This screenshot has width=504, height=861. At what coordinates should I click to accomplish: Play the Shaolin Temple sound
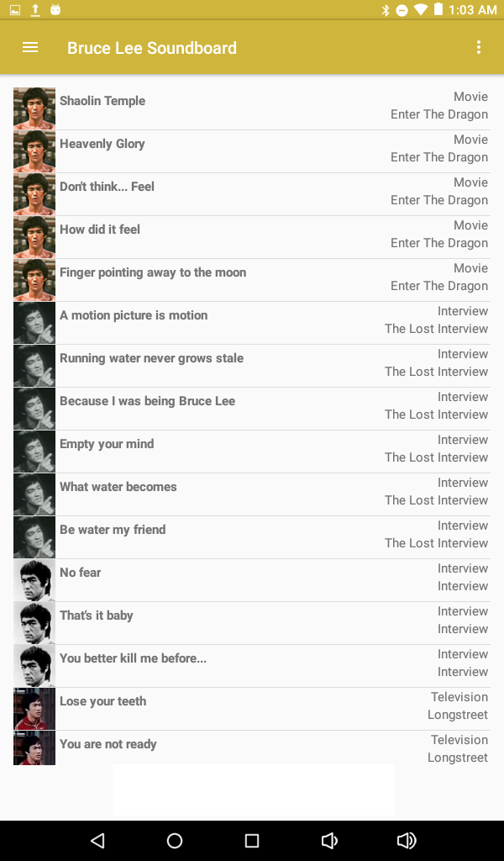252,108
